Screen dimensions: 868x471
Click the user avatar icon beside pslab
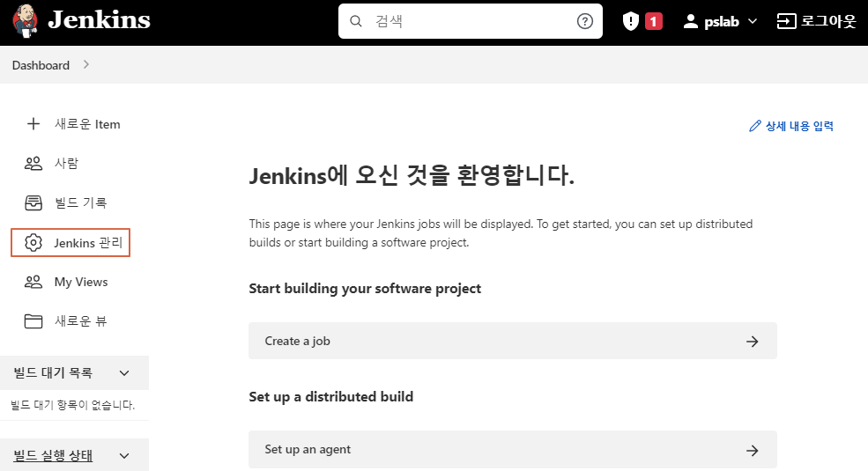pyautogui.click(x=690, y=21)
